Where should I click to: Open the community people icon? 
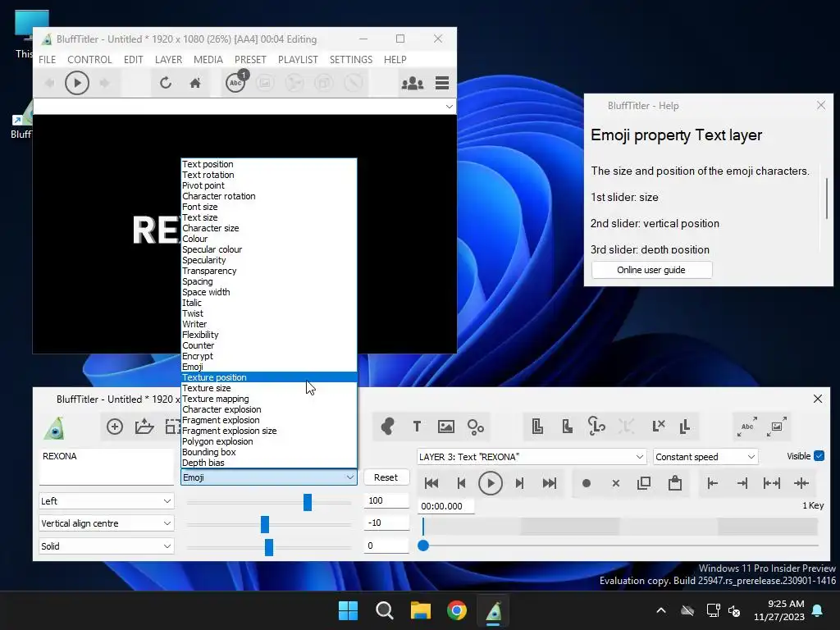click(413, 83)
